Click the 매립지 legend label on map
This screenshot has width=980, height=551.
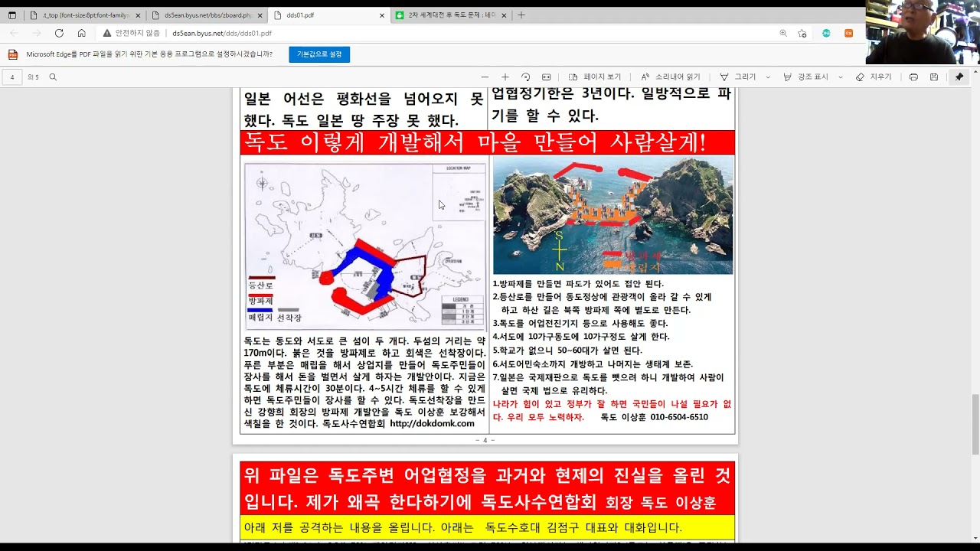click(260, 317)
